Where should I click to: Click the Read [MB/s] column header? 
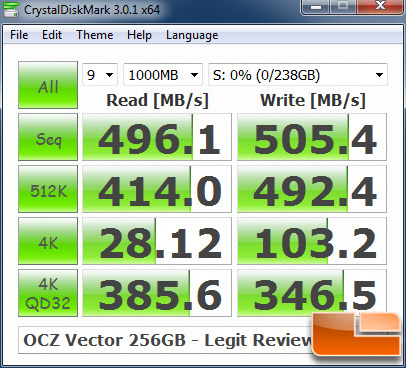157,100
